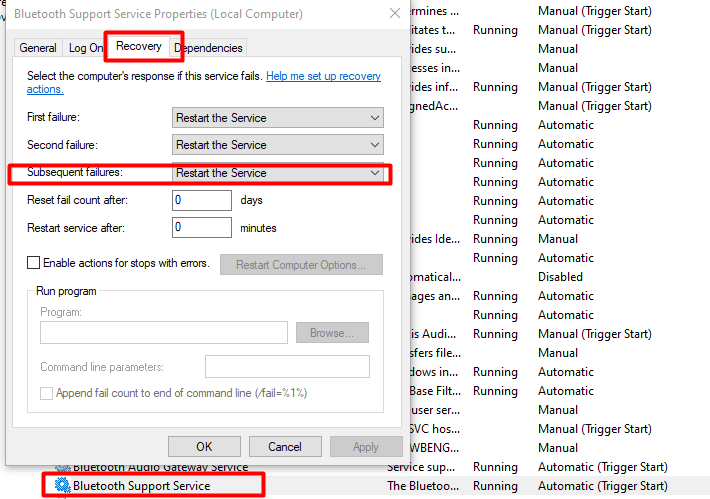
Task: Click the 'omatical...' description cell
Action: coord(435,277)
